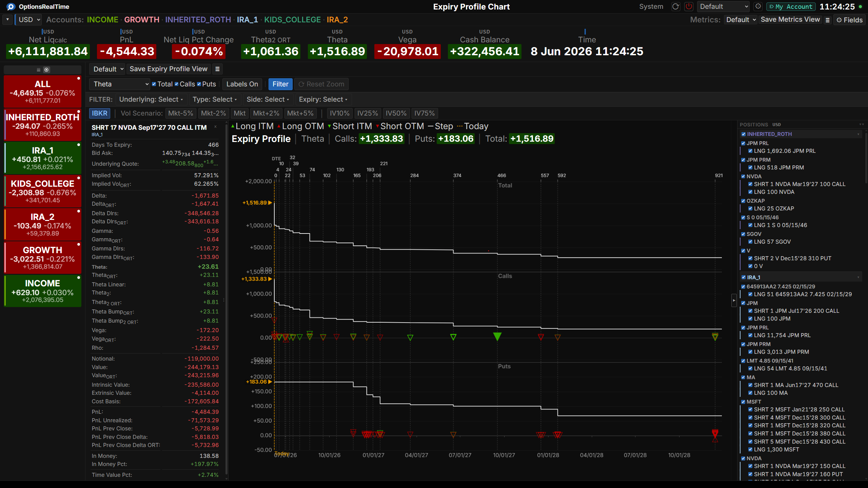Select the IV75% scenario
The width and height of the screenshot is (868, 488).
pos(424,113)
